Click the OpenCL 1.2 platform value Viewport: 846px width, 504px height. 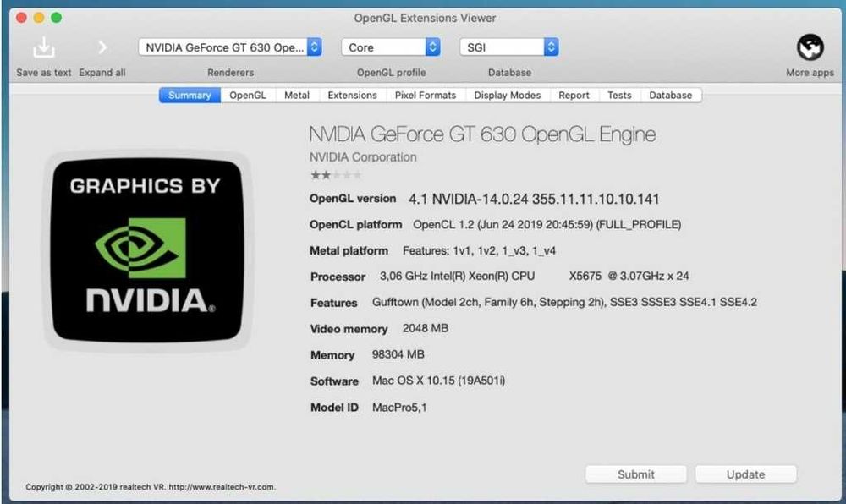click(547, 225)
